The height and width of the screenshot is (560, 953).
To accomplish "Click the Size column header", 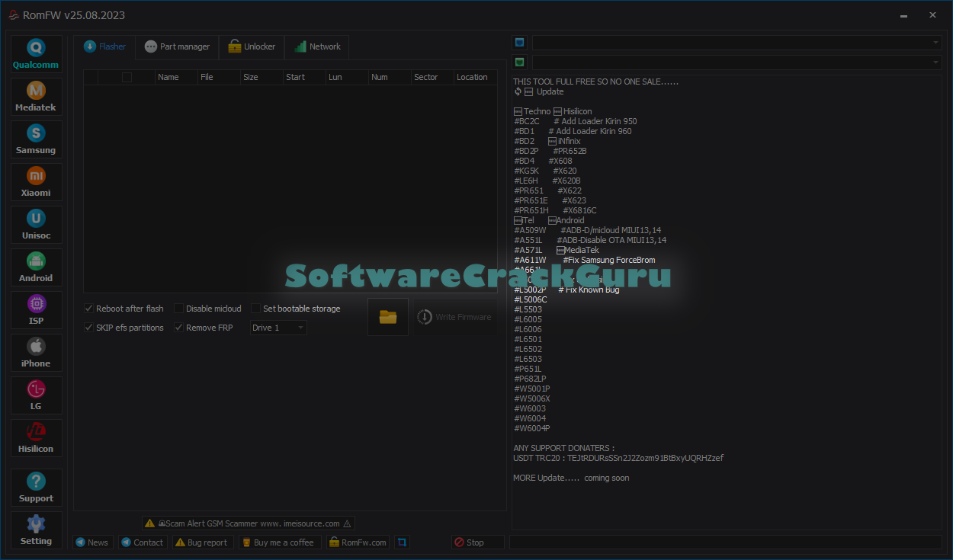I will click(x=261, y=77).
